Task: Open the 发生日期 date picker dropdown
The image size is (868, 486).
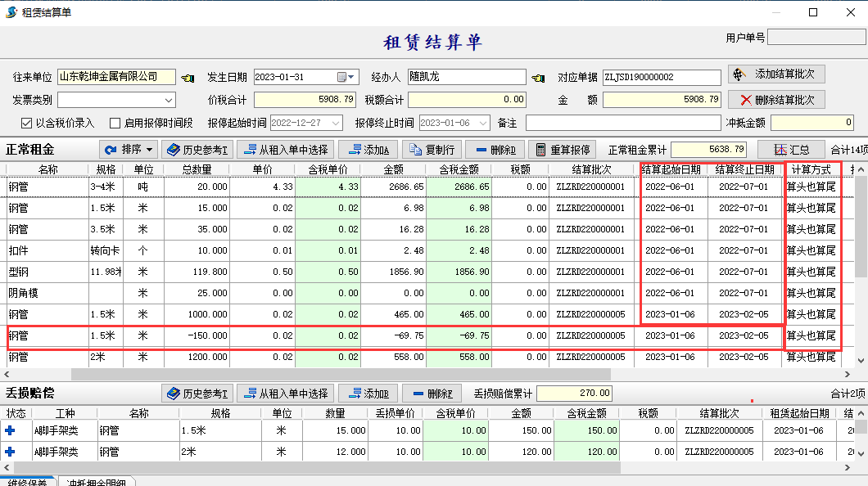Action: pos(351,77)
